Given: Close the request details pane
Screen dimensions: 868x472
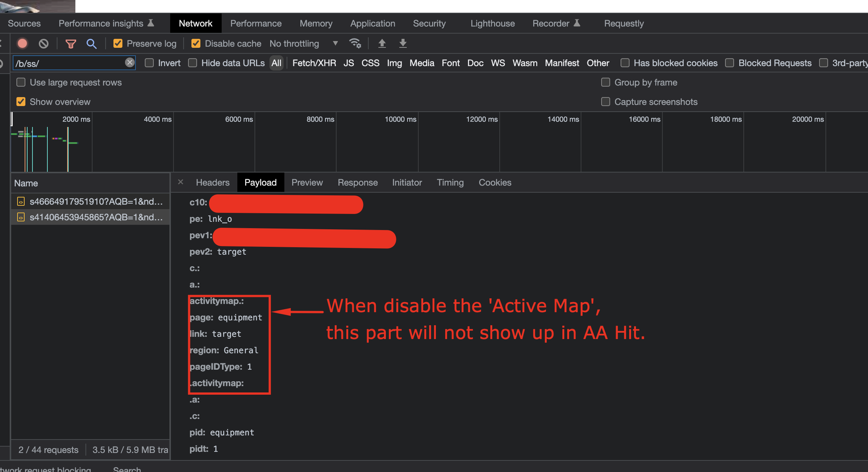Looking at the screenshot, I should tap(181, 182).
